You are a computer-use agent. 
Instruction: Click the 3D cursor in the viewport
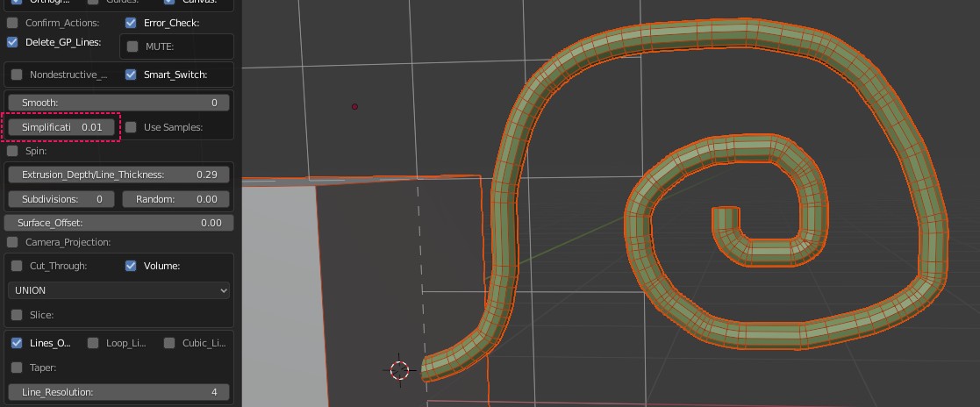pyautogui.click(x=399, y=370)
